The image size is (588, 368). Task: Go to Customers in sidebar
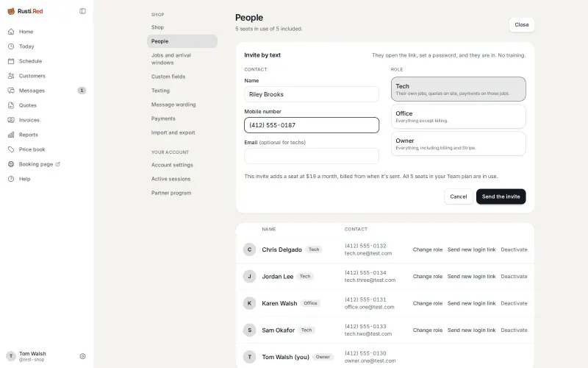pyautogui.click(x=47, y=76)
